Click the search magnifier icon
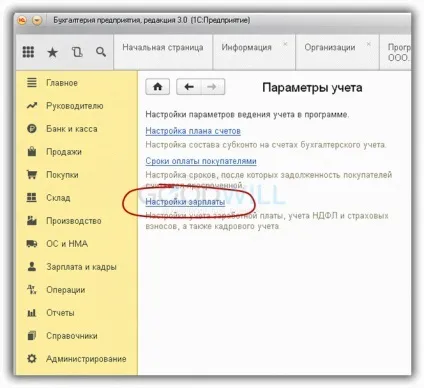424x388 pixels. [101, 52]
